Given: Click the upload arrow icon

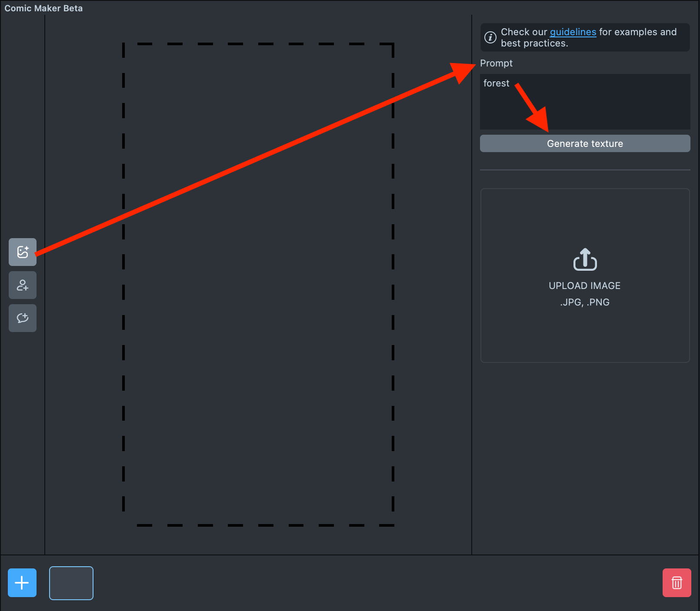Looking at the screenshot, I should click(x=585, y=260).
